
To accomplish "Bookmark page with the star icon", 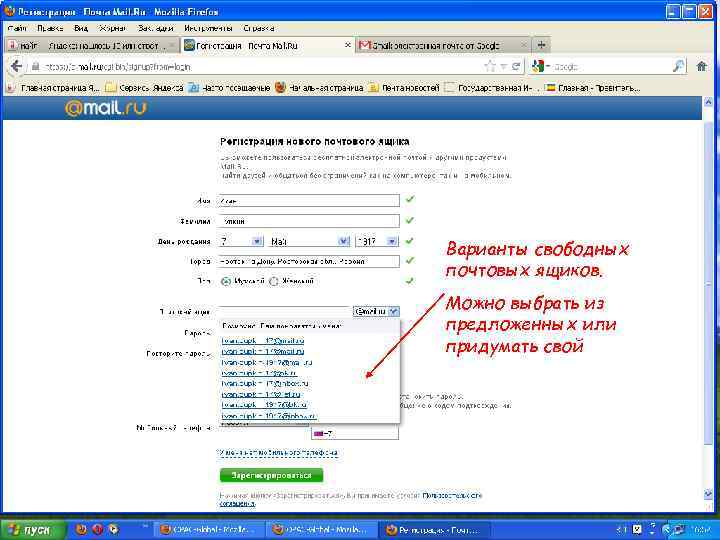I will (490, 67).
